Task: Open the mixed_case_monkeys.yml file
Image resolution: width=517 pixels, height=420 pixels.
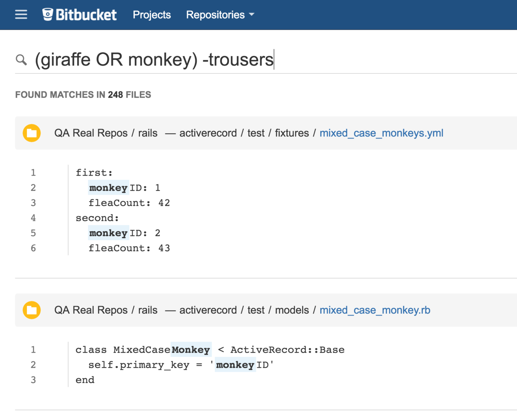Action: point(381,133)
